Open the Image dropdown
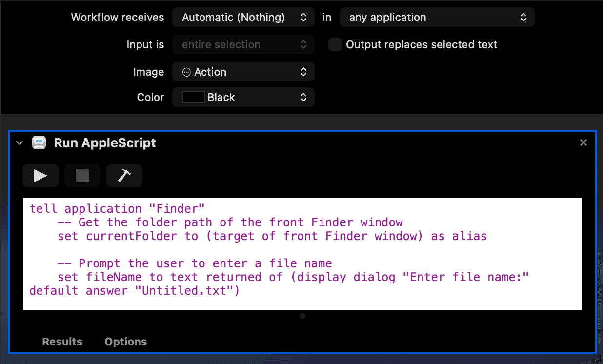603x364 pixels. click(243, 72)
